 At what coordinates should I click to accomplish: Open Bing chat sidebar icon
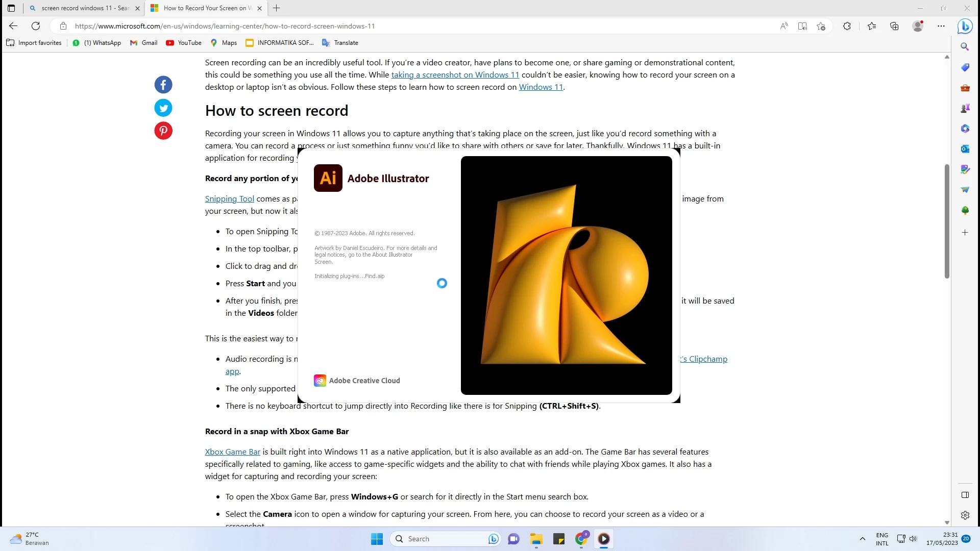[964, 26]
